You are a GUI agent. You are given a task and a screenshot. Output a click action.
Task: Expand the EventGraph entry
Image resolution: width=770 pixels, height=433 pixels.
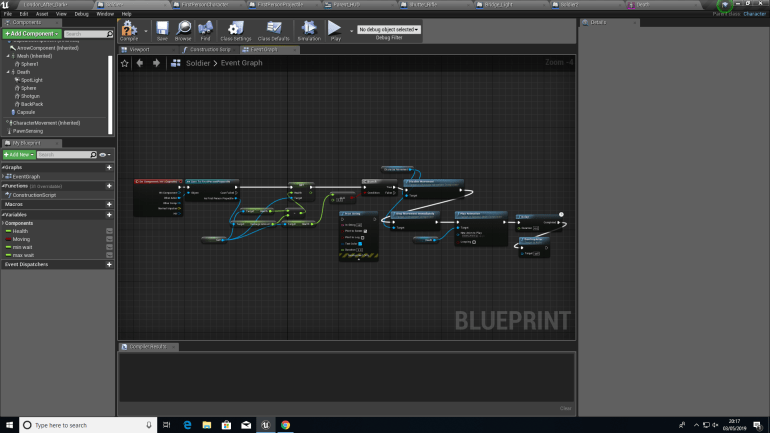(3, 177)
